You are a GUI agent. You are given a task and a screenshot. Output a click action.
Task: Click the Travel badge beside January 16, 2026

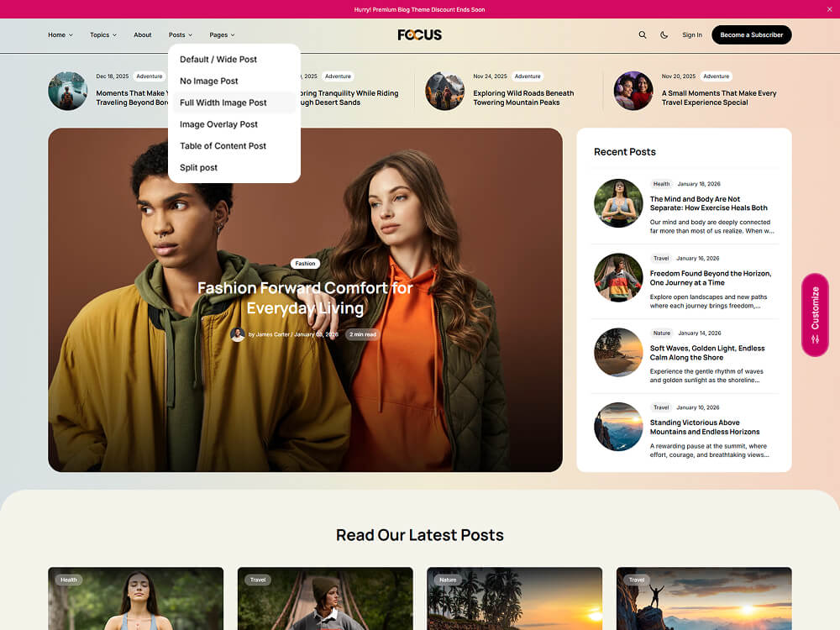[660, 259]
